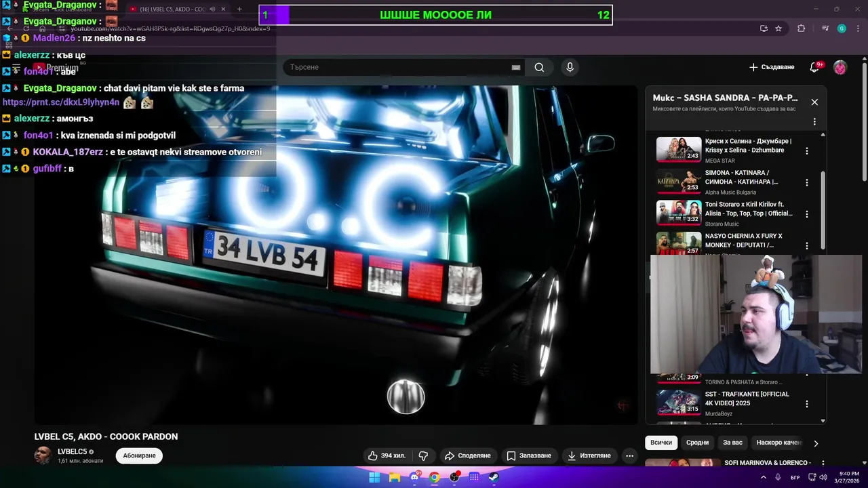Open options for Toni Storaro track
The height and width of the screenshot is (488, 868).
807,214
